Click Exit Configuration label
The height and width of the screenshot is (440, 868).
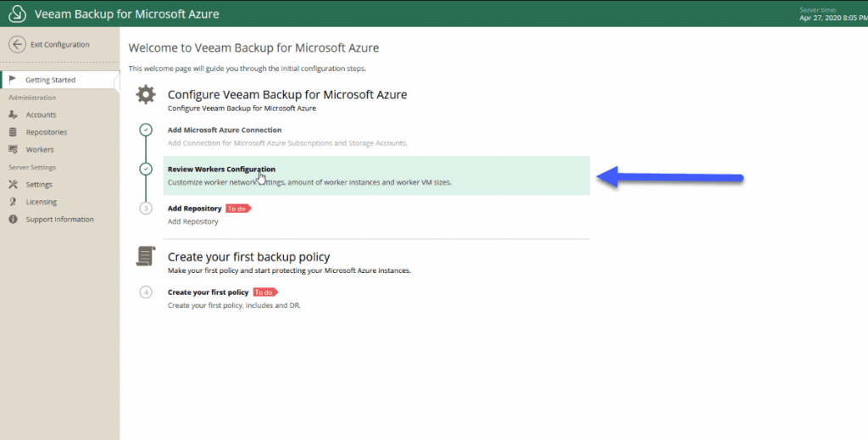point(60,44)
